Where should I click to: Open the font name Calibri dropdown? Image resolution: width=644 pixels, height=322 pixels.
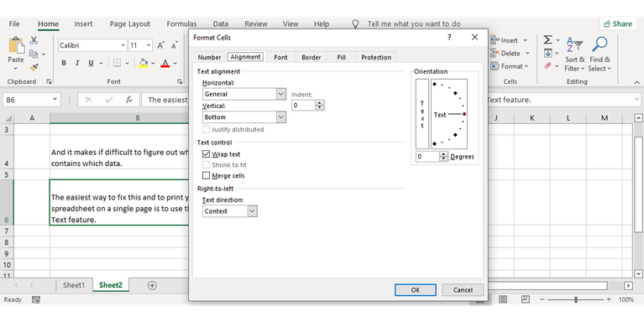click(x=123, y=45)
